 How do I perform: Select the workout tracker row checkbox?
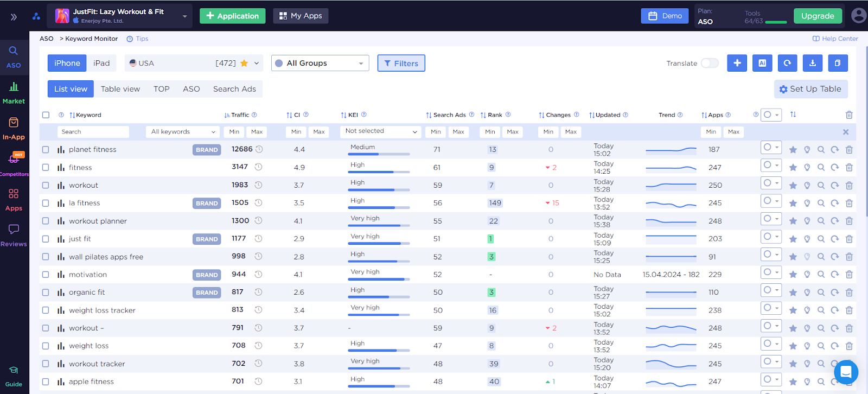(46, 364)
